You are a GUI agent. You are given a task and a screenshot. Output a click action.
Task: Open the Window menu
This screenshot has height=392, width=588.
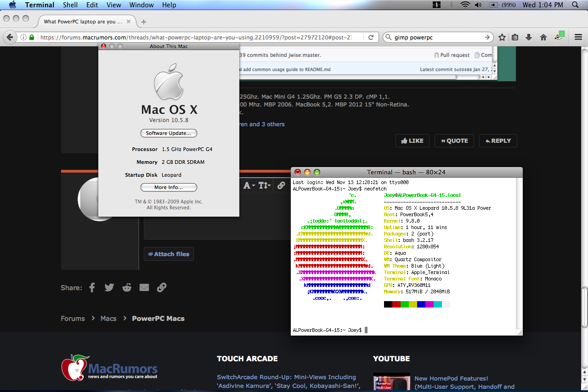pyautogui.click(x=141, y=5)
